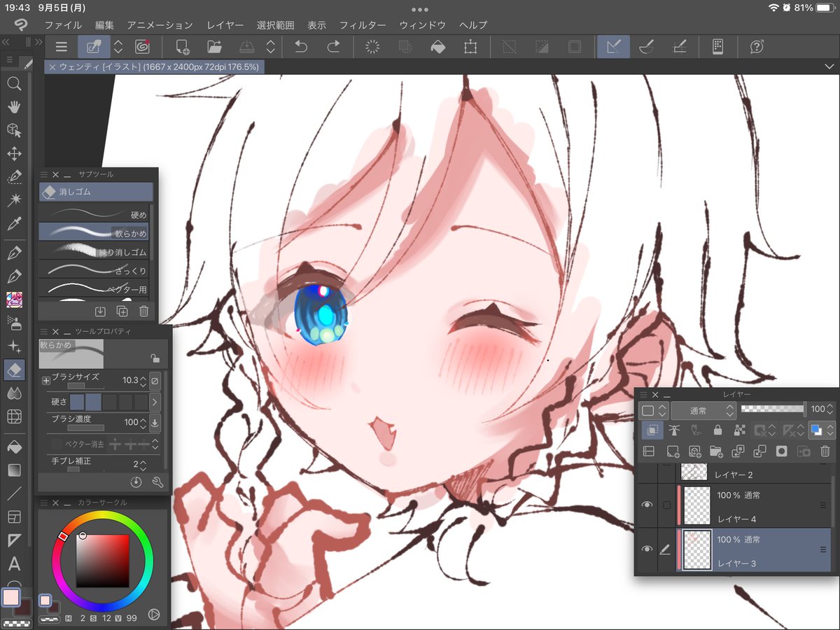This screenshot has height=630, width=840.
Task: Toggle visibility of レイヤー 4
Action: [647, 505]
